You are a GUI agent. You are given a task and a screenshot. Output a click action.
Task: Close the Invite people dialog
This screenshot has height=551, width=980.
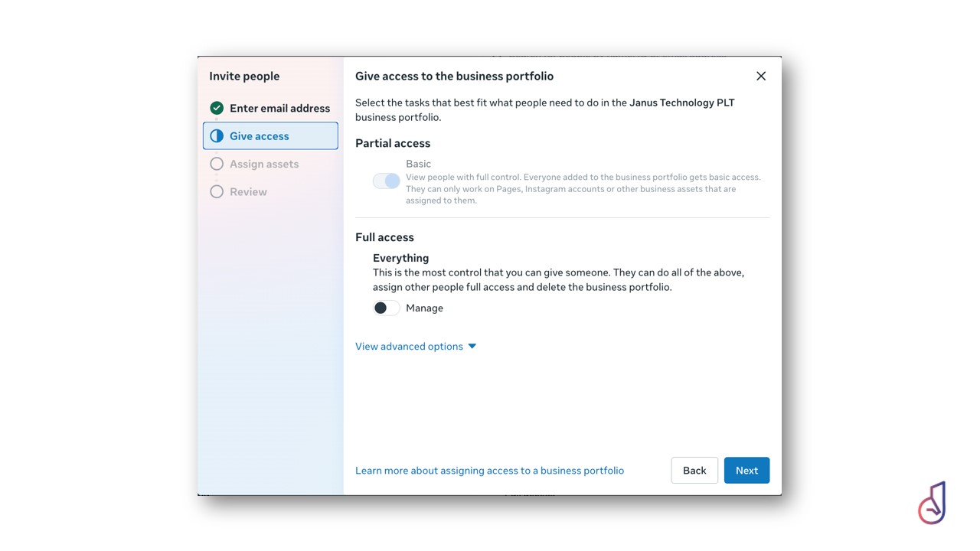click(x=761, y=76)
